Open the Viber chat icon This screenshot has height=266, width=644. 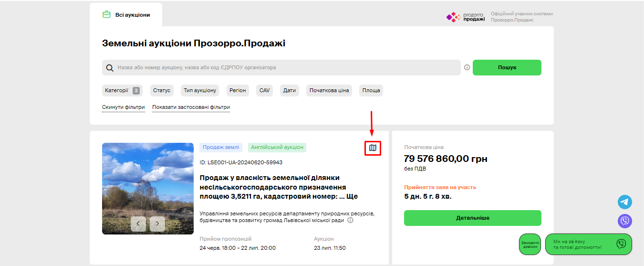(x=624, y=221)
